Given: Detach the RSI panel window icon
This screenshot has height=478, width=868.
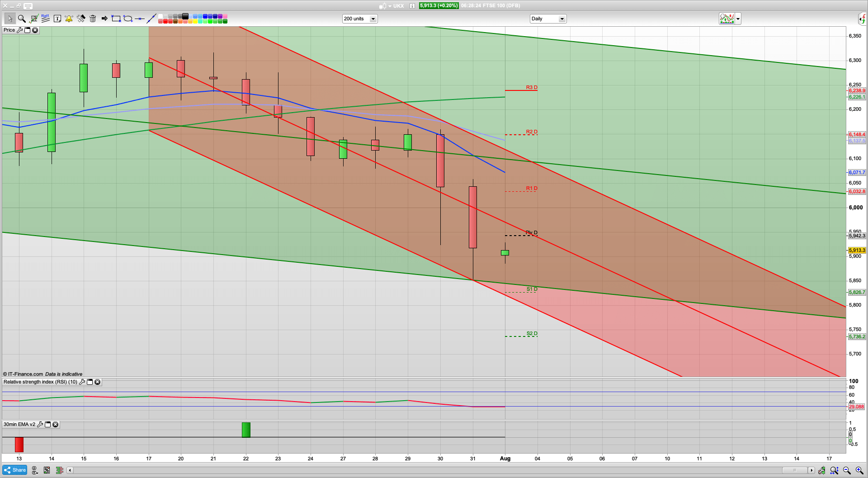Looking at the screenshot, I should click(x=90, y=382).
